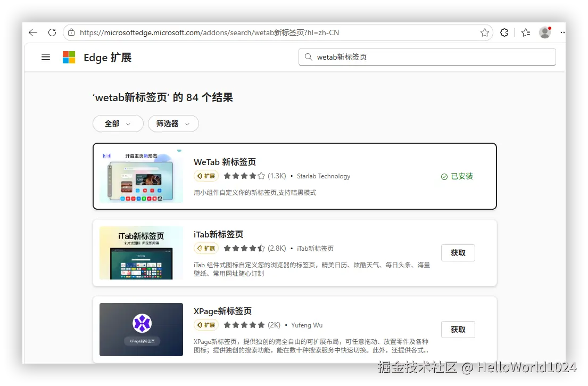
Task: Click the Yufeng Wu publisher name
Action: (x=307, y=325)
